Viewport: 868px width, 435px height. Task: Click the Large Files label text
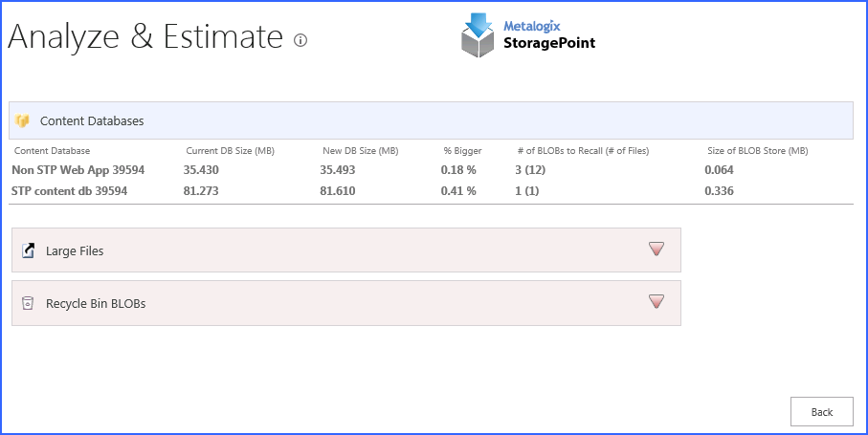(x=75, y=250)
